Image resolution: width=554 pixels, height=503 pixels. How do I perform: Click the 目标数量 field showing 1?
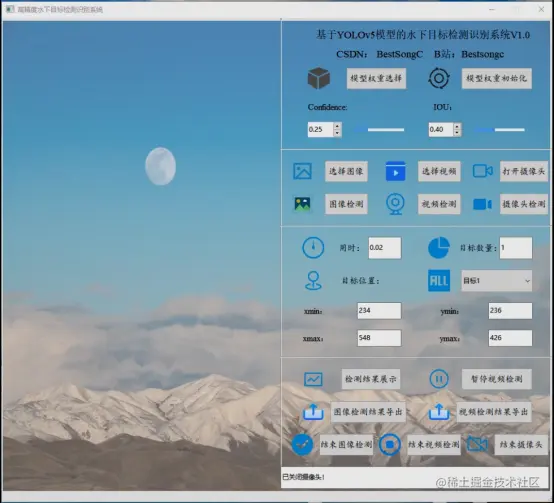point(516,248)
